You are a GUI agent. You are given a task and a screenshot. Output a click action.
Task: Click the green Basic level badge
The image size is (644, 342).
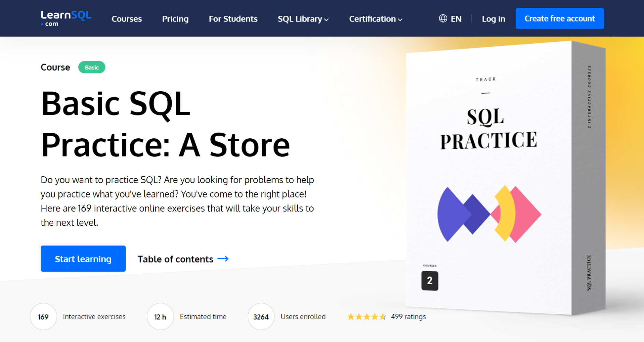click(92, 67)
